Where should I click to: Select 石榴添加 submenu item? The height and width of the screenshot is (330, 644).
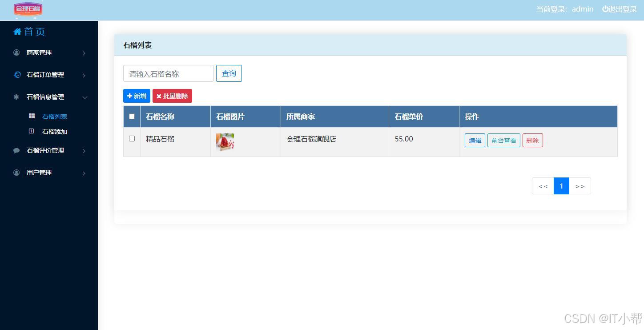55,132
